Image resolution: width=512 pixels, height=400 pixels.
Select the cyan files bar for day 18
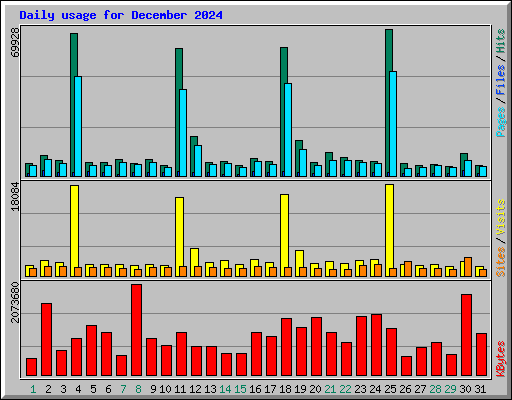point(288,130)
